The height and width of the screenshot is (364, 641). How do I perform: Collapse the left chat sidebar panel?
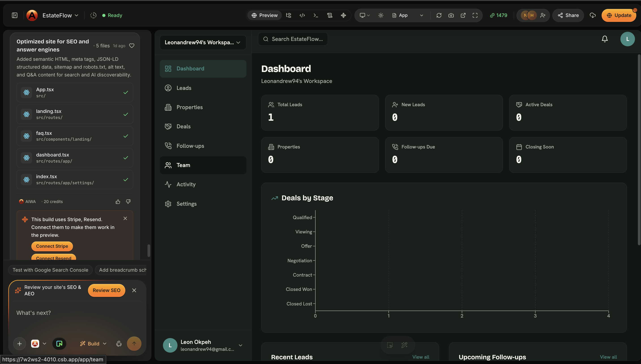pos(15,15)
